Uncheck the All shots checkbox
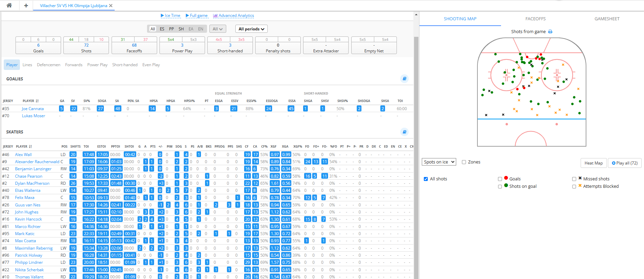Viewport: 644px width, 279px height. 426,179
